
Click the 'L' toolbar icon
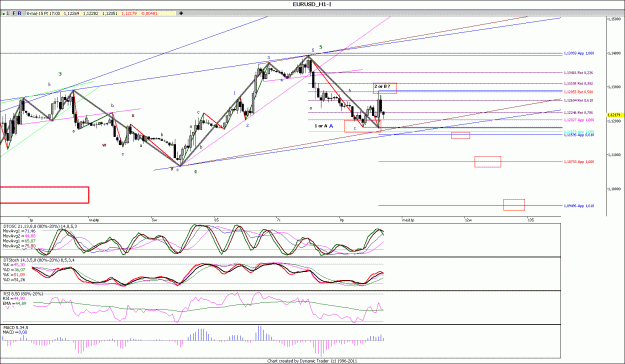pos(8,13)
